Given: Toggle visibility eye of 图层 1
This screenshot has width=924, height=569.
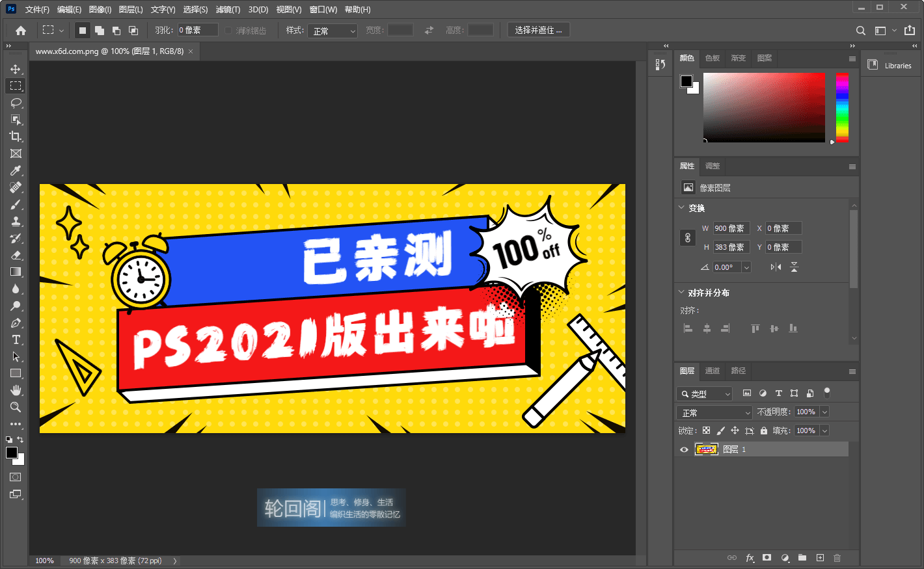Looking at the screenshot, I should tap(684, 449).
